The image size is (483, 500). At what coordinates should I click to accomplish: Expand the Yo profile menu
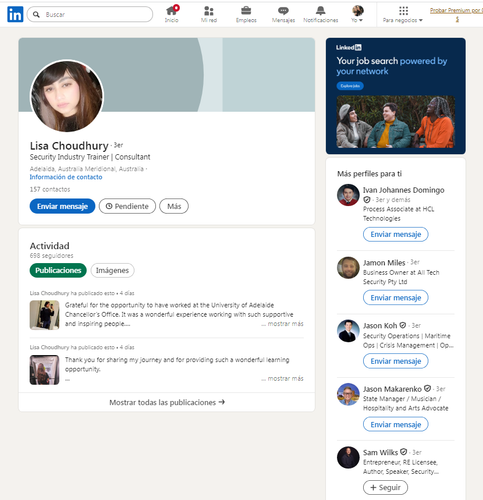[358, 14]
